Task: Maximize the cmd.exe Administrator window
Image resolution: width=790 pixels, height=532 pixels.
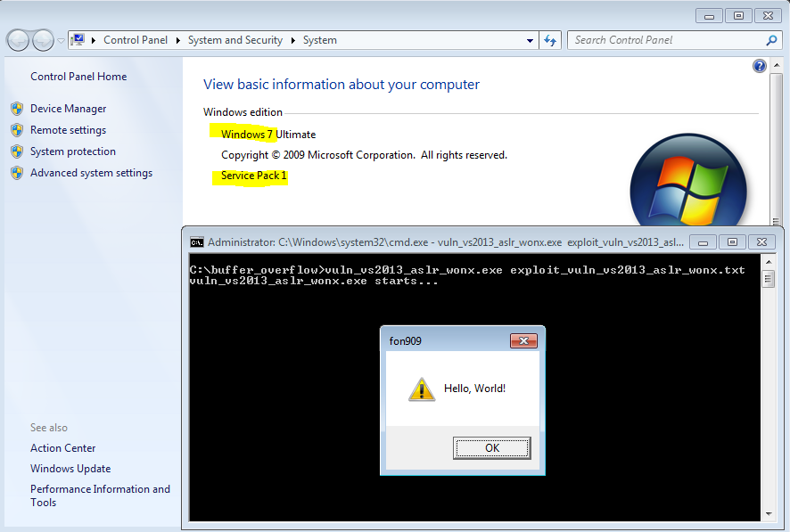Action: click(x=733, y=242)
